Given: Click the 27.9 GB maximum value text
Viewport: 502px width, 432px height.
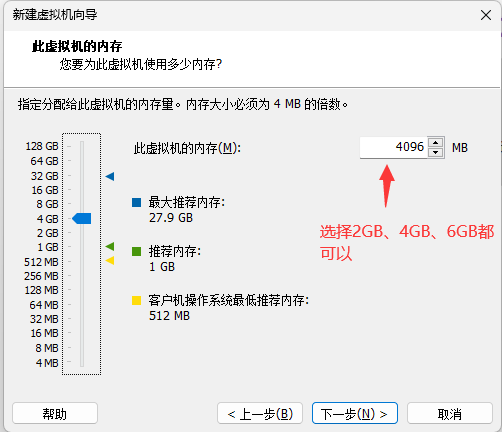Looking at the screenshot, I should click(x=171, y=218).
